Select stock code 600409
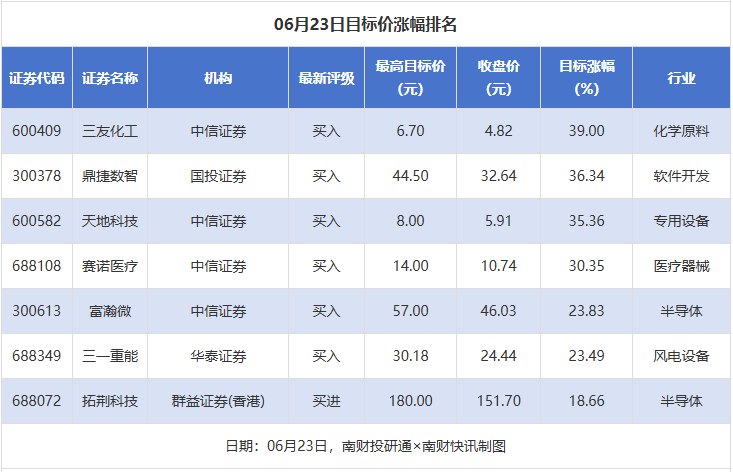Viewport: 733px width, 472px height. pyautogui.click(x=36, y=131)
